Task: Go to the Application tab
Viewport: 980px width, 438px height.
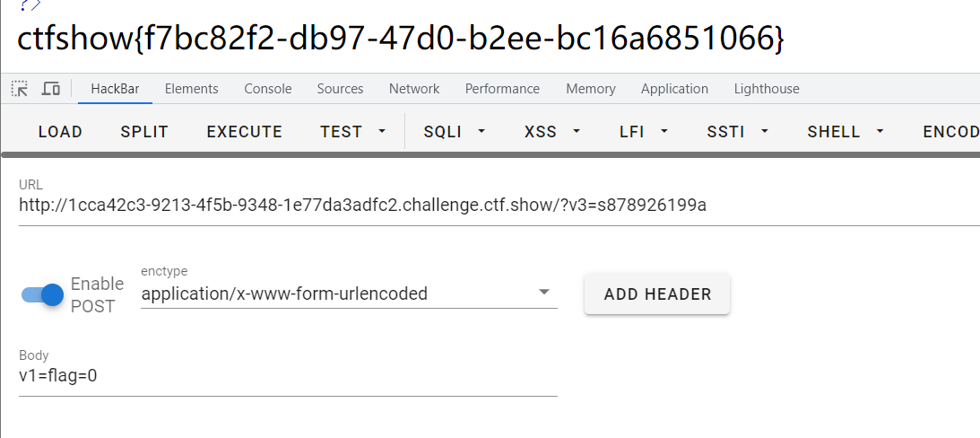Action: pos(674,89)
